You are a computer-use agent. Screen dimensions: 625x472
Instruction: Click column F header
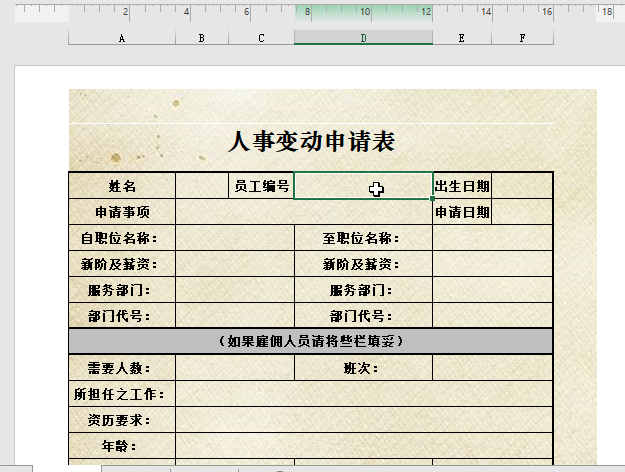522,38
